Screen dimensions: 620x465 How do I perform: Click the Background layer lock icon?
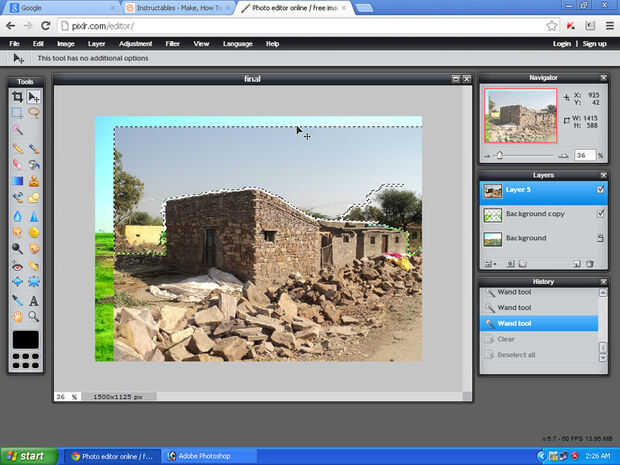pos(600,238)
